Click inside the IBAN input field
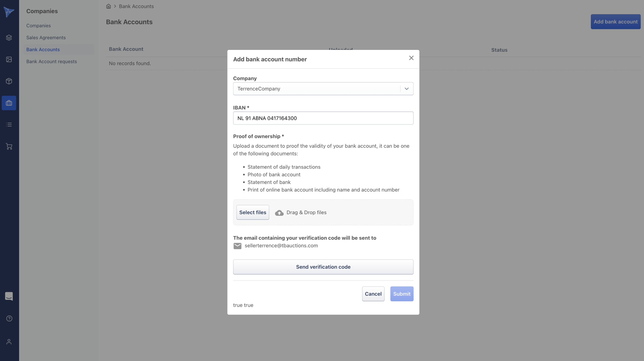644x361 pixels. point(323,118)
